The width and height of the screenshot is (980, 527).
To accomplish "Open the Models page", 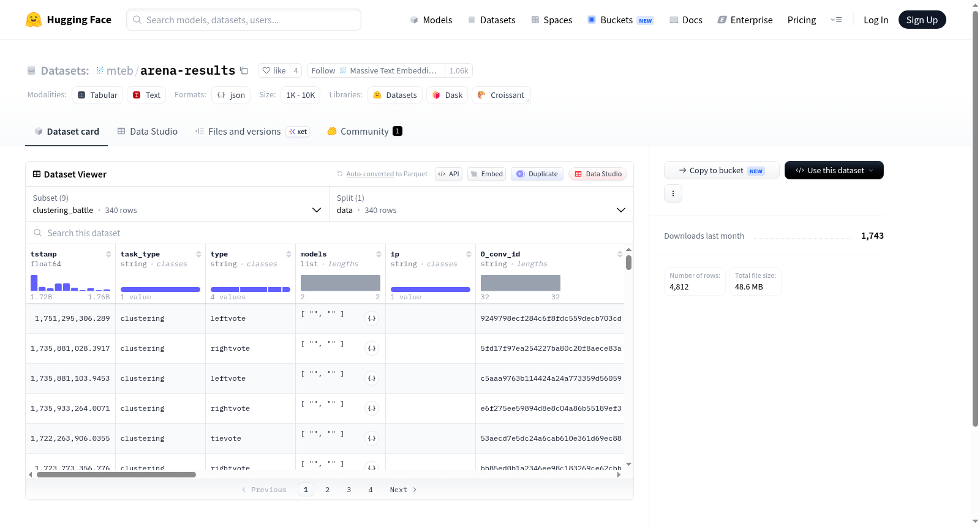I will coord(431,20).
